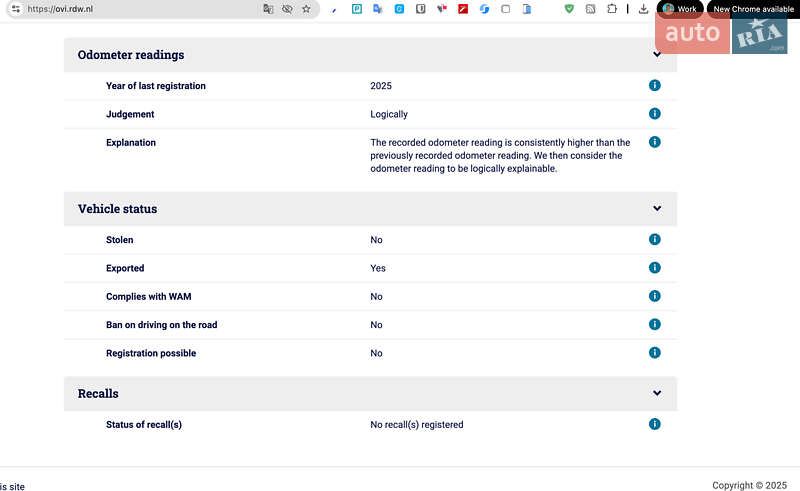Click info icon for Status of recall(s)
This screenshot has width=800, height=491.
click(x=655, y=424)
